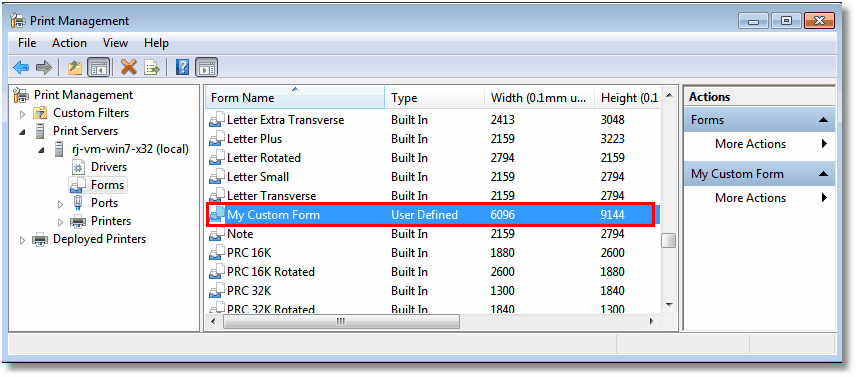856x377 pixels.
Task: Open the Help menu
Action: (156, 43)
